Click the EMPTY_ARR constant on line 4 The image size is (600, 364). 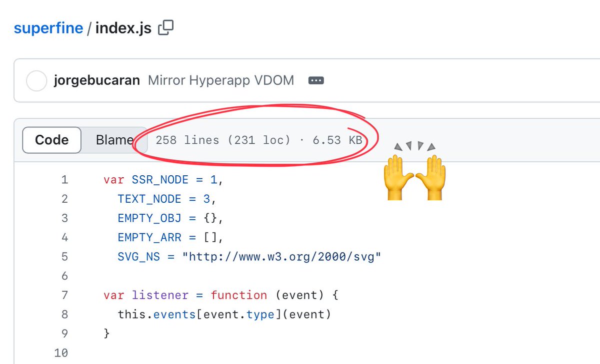(x=149, y=237)
